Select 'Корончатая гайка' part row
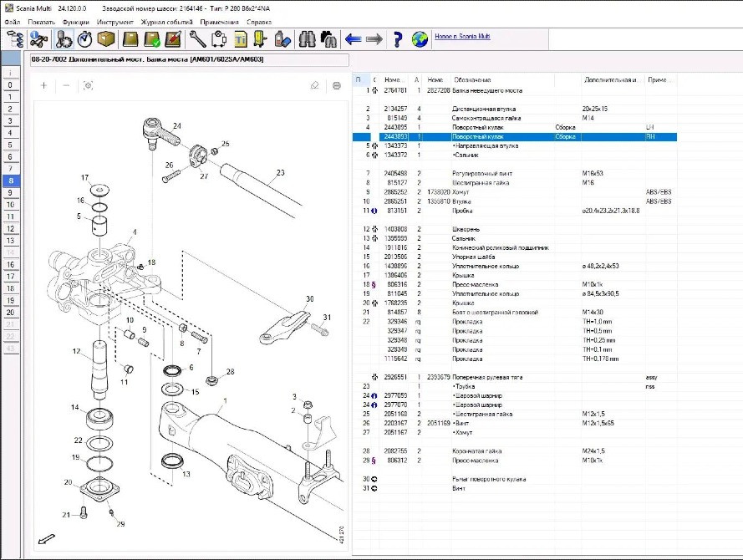Image resolution: width=743 pixels, height=560 pixels. tap(515, 451)
